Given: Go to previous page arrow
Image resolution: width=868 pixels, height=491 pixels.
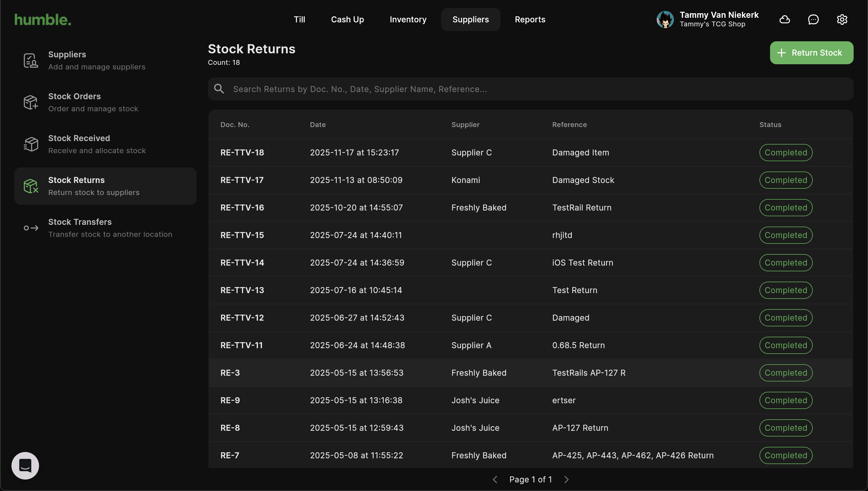Looking at the screenshot, I should click(x=495, y=479).
